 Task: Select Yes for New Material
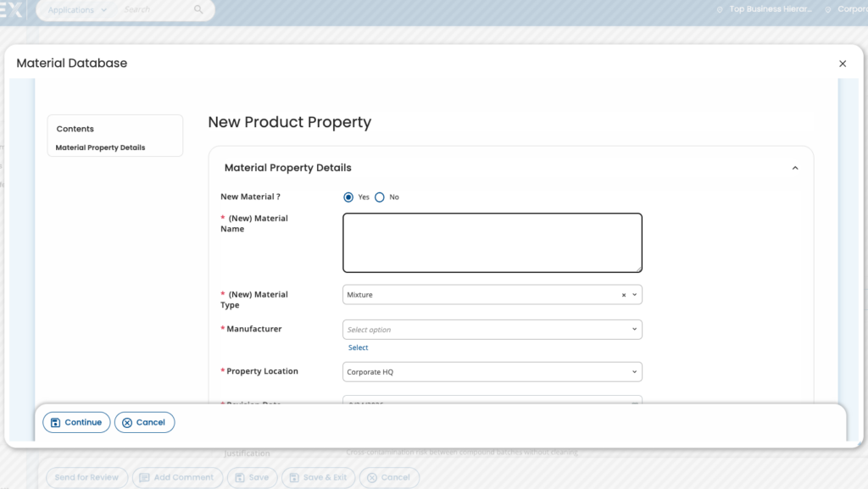coord(348,197)
